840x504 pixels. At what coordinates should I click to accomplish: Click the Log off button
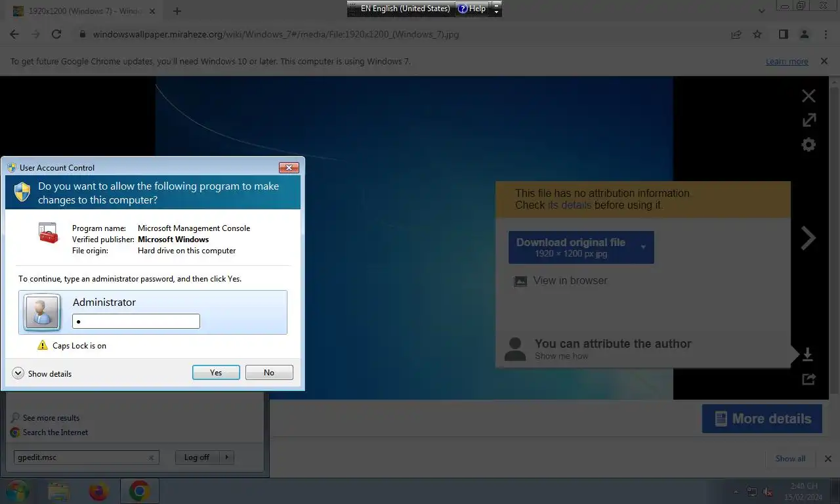[196, 457]
